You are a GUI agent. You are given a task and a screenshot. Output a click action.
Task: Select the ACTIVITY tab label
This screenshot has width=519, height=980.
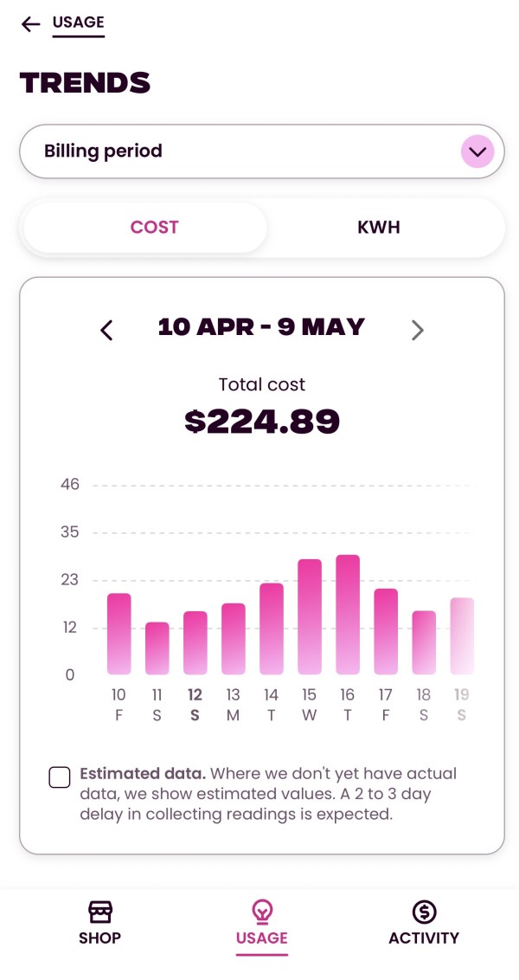[424, 938]
